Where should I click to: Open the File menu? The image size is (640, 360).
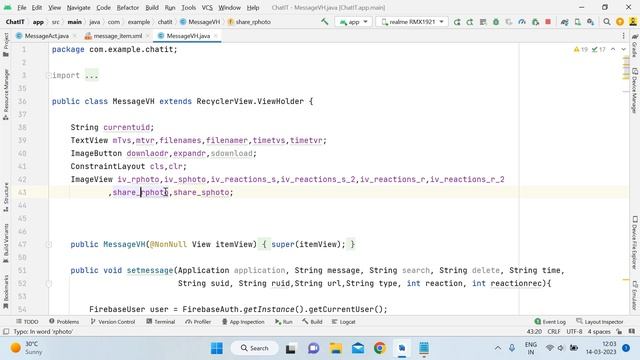tap(22, 7)
